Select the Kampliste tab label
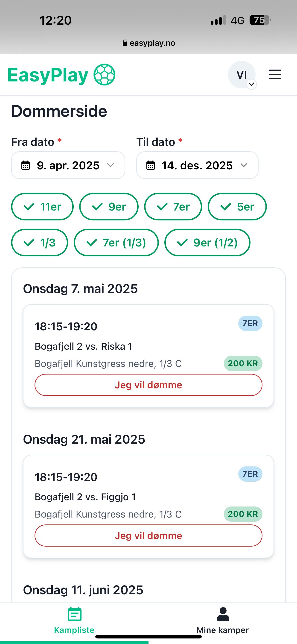 coord(74,630)
